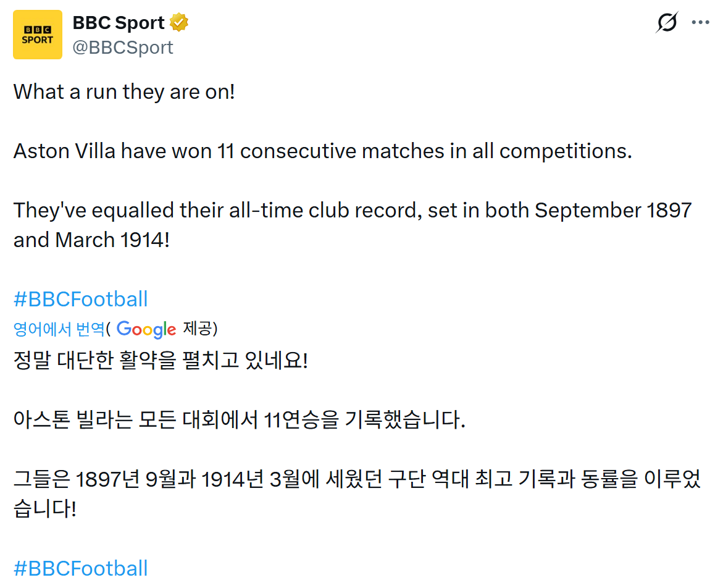Click the Korean line '정말 대단한 활약을 펼치고 있네요!'

(161, 361)
